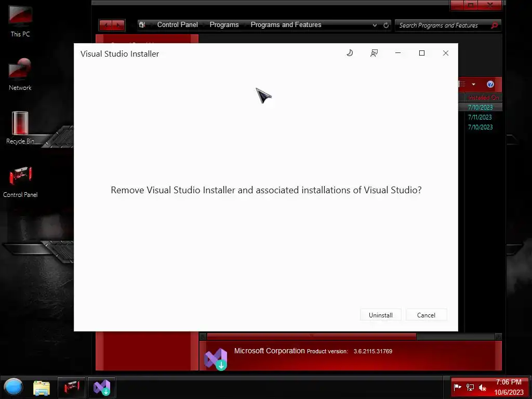Viewport: 532px width, 399px height.
Task: Open the Recycle Bin desktop icon
Action: coord(20,128)
